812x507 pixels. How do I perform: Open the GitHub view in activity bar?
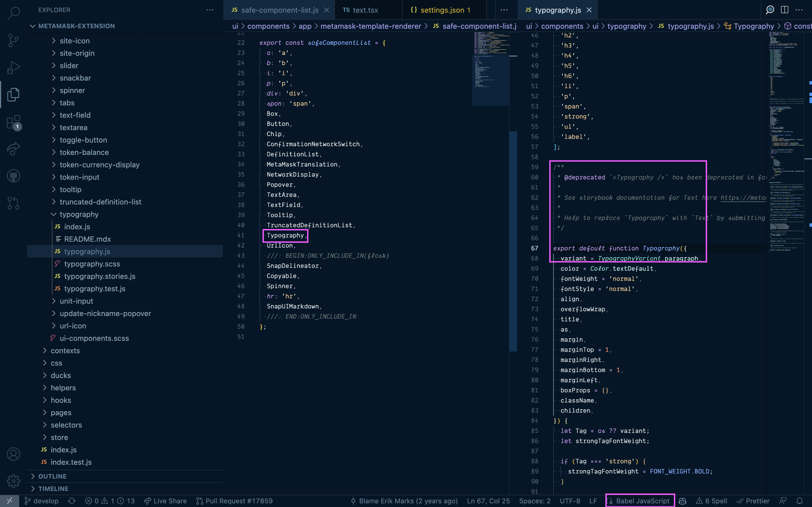[13, 175]
